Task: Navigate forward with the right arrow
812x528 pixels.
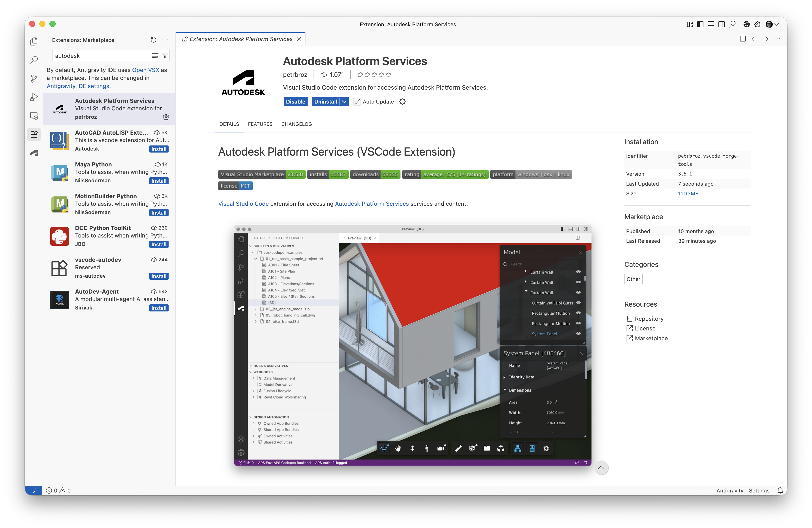Action: (x=766, y=39)
